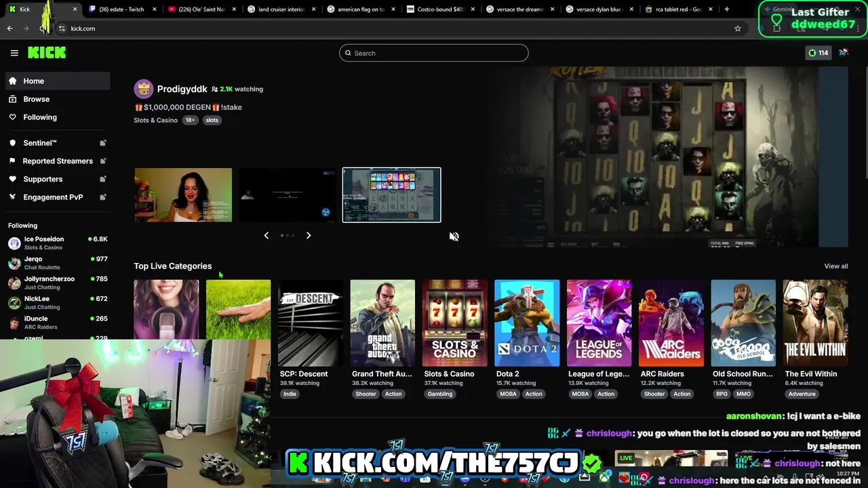Open the hamburger sidebar menu

point(14,53)
